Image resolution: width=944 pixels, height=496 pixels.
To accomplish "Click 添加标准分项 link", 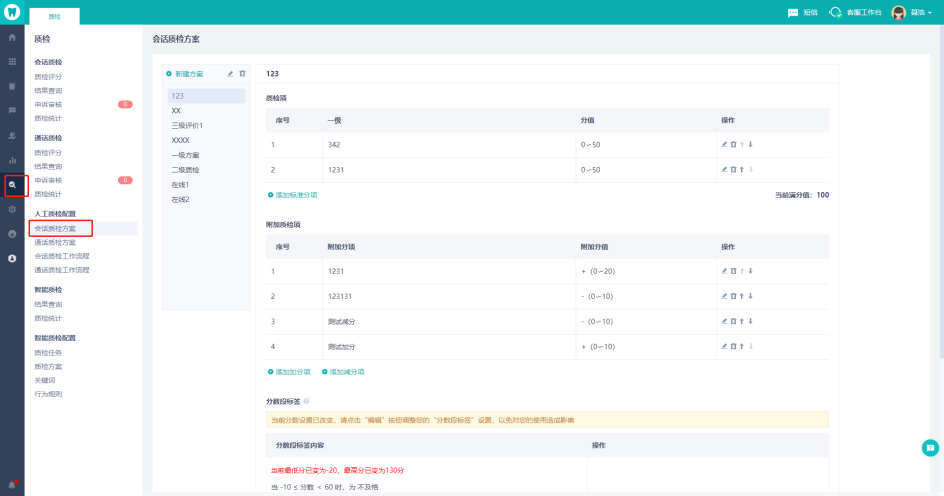I will [x=293, y=195].
